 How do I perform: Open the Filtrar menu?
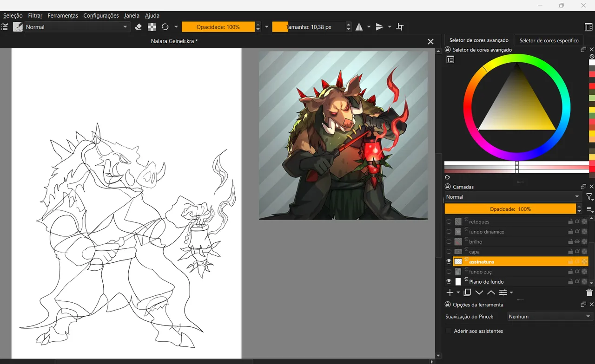click(x=35, y=15)
